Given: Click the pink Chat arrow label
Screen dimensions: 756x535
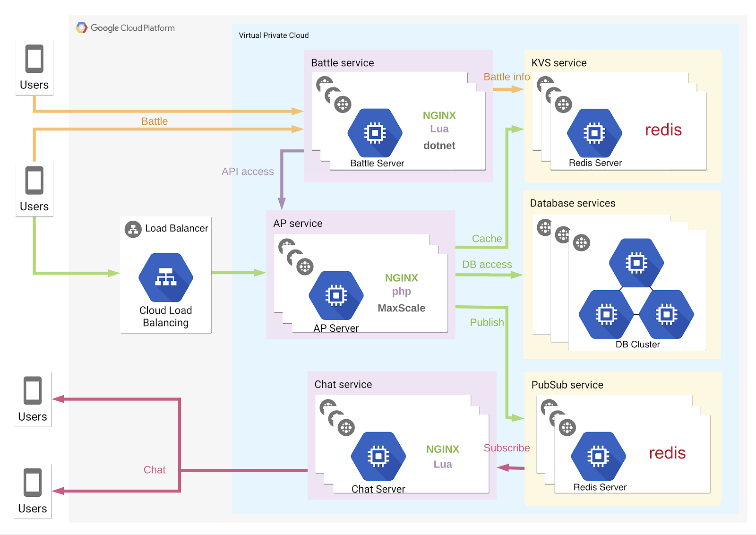Looking at the screenshot, I should pos(155,470).
